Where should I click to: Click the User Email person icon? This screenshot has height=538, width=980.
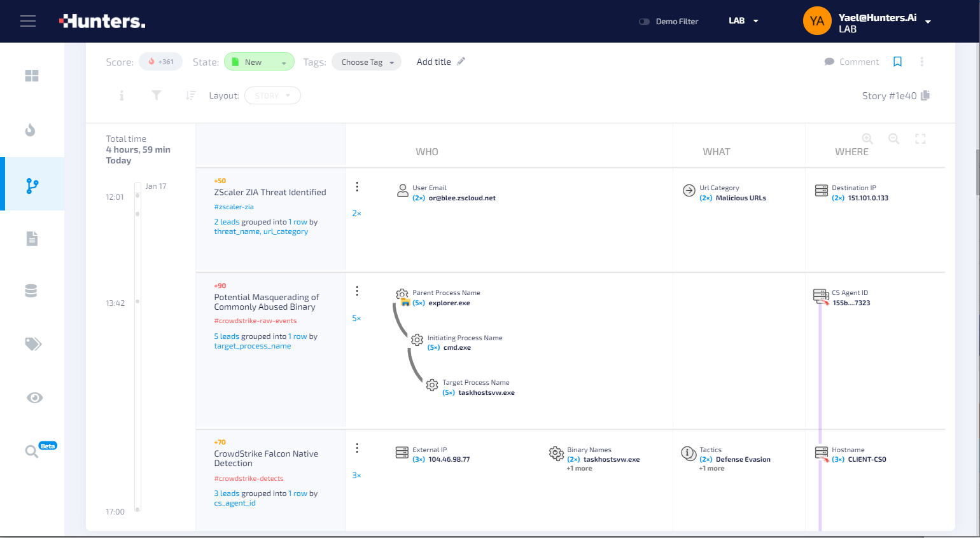[403, 191]
